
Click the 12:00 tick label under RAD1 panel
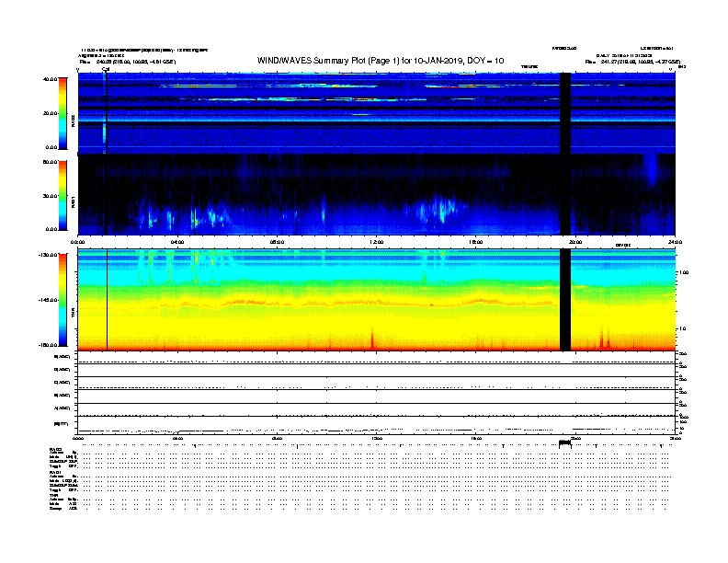point(377,242)
